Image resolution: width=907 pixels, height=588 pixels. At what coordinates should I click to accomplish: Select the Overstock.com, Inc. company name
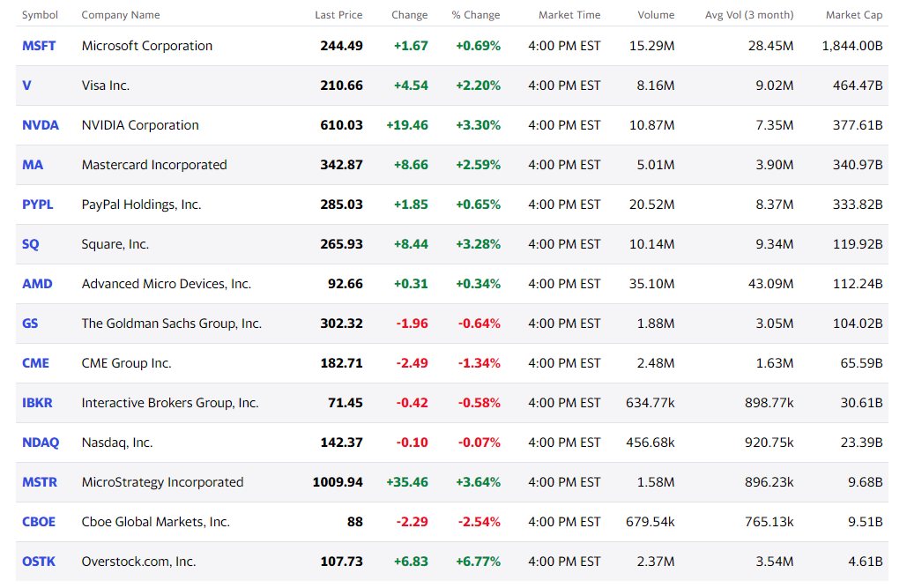[x=139, y=562]
